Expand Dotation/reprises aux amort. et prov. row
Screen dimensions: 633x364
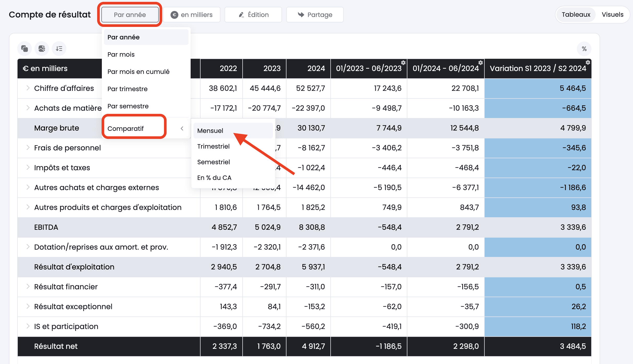click(28, 247)
